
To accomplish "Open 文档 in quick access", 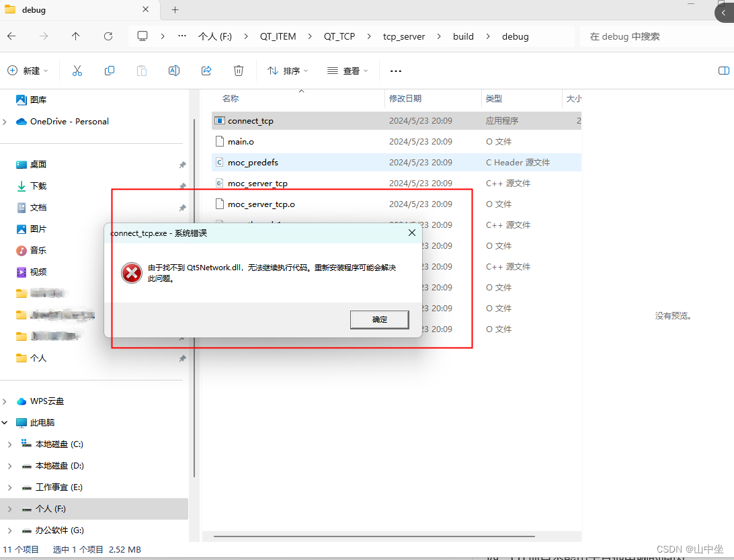I will click(x=32, y=208).
